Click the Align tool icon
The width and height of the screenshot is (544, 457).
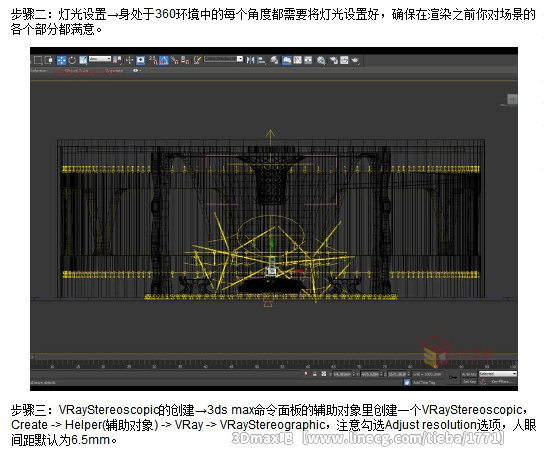click(x=262, y=60)
